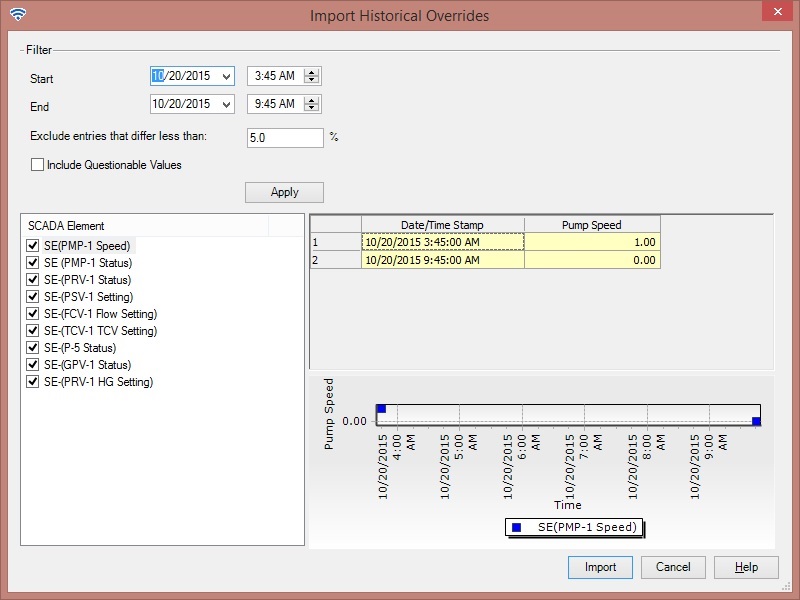The width and height of the screenshot is (800, 600).
Task: Click the Pump Speed column header
Action: (592, 225)
